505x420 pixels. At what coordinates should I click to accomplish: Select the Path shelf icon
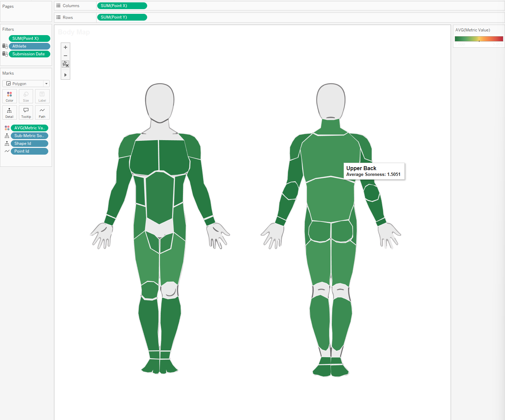click(x=42, y=112)
